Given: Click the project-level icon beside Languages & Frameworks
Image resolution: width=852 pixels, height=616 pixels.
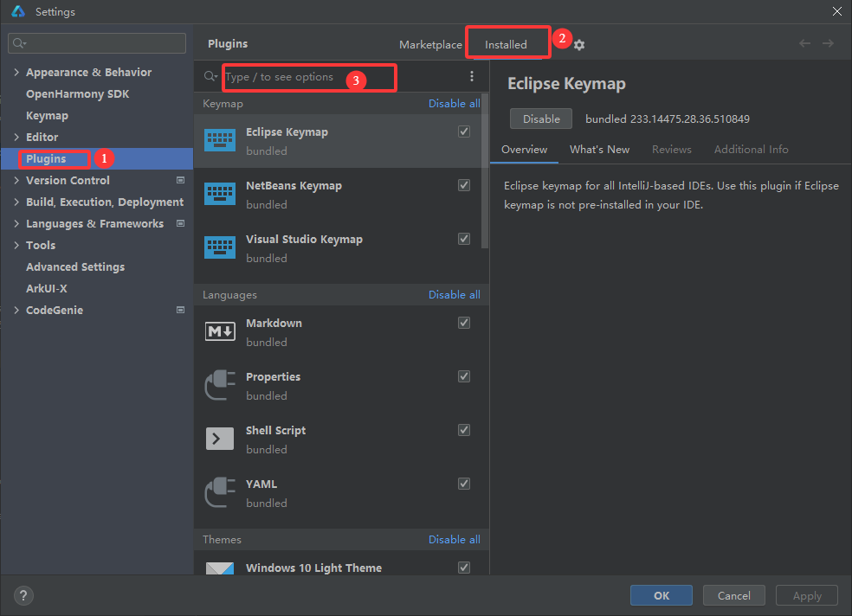Looking at the screenshot, I should pos(180,223).
